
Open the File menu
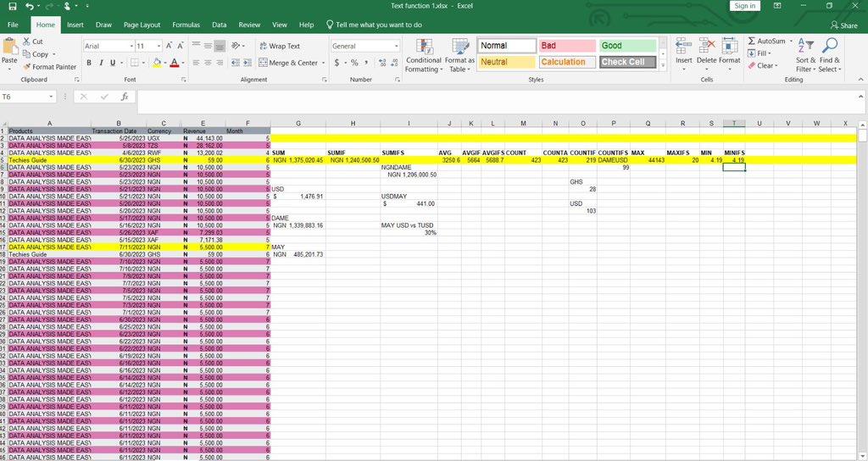click(13, 25)
